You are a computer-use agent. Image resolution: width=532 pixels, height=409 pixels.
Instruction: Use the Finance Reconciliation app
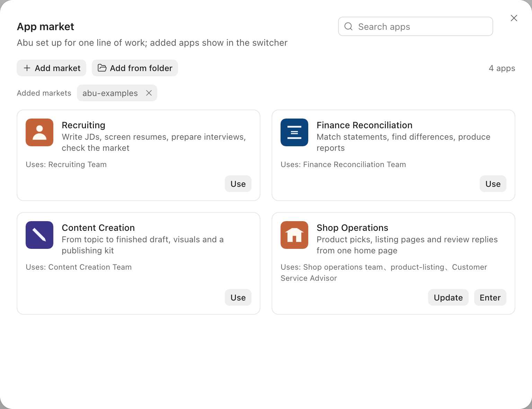(x=493, y=184)
